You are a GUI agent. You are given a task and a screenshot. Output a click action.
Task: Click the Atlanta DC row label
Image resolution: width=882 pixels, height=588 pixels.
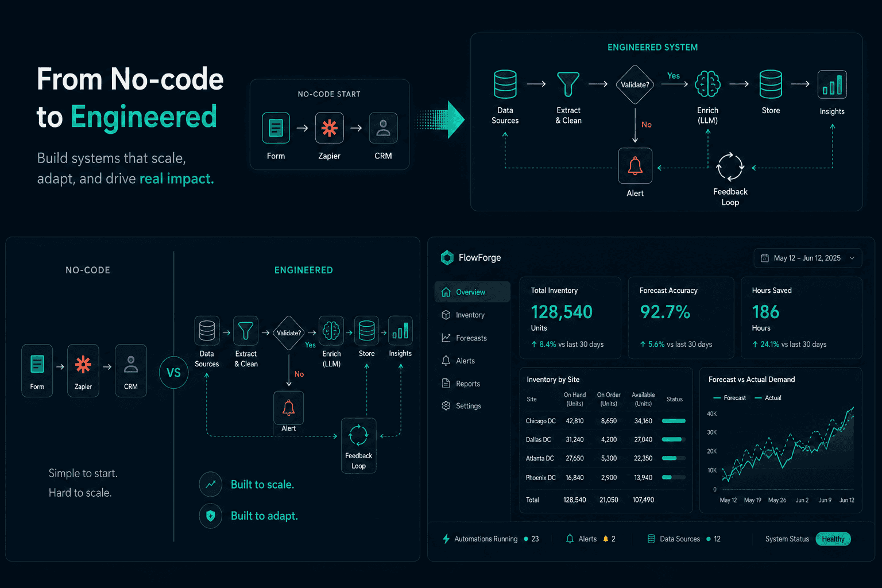540,458
